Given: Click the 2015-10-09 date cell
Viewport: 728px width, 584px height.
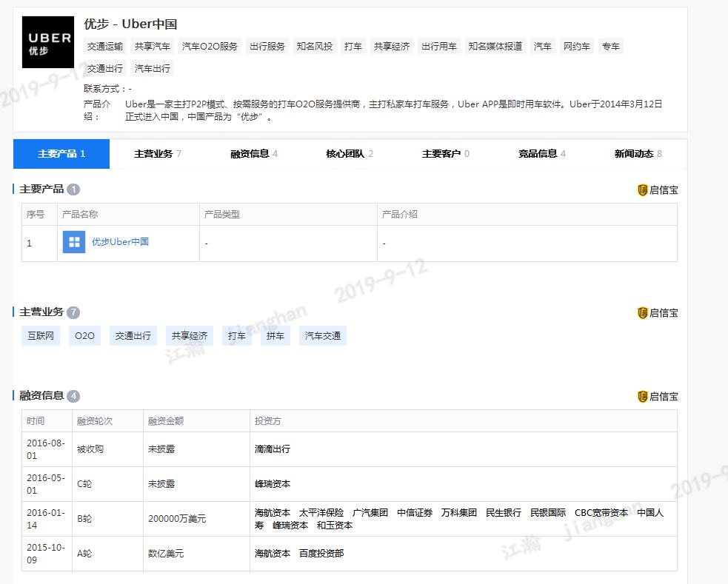Looking at the screenshot, I should pos(45,554).
